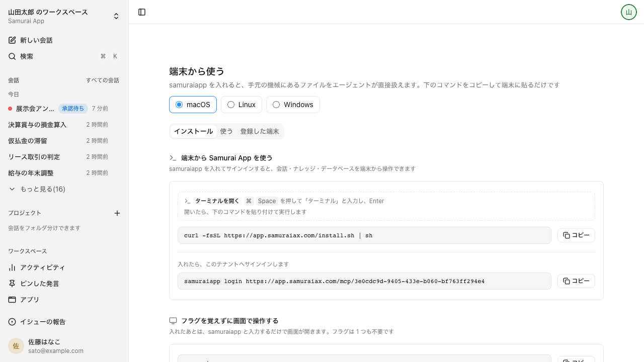The height and width of the screenshot is (362, 644).
Task: Open the workspace switcher chevrons
Action: click(x=116, y=16)
